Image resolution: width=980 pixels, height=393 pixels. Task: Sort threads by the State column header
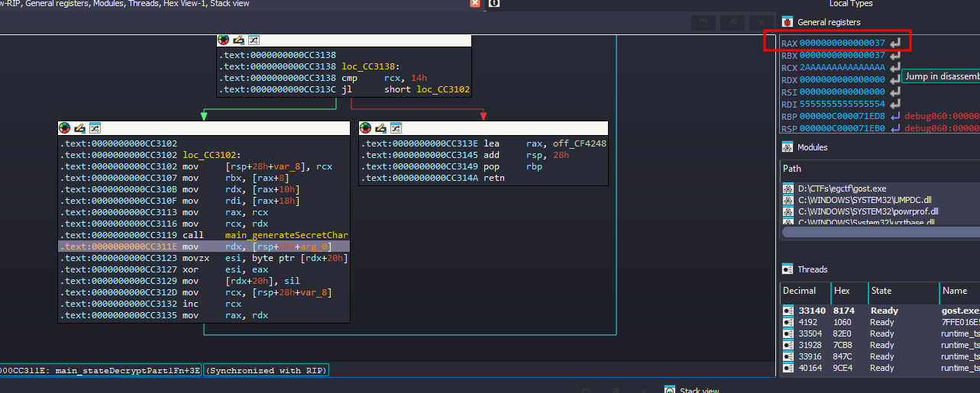[x=881, y=291]
